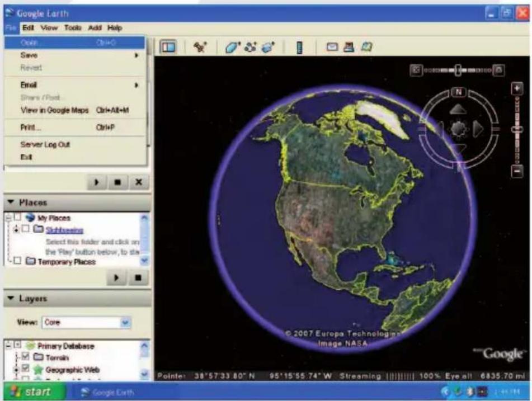
Task: Click the center joystick of the navigation compass
Action: click(x=459, y=129)
